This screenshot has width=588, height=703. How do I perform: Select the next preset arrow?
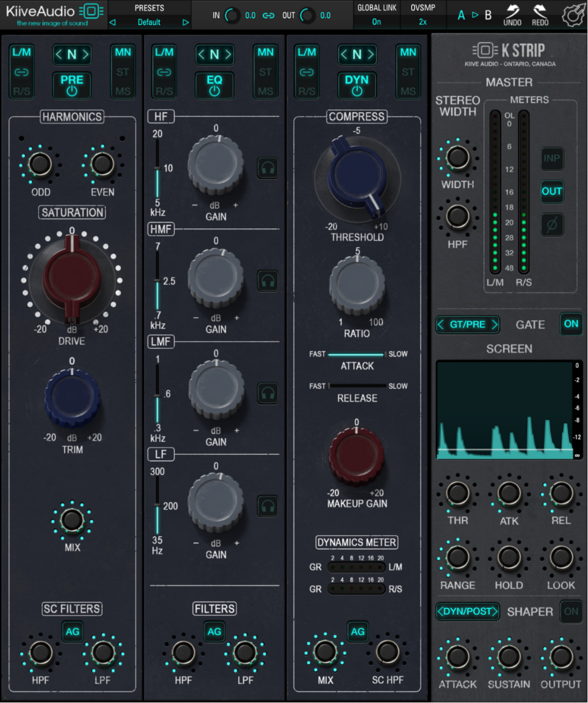pyautogui.click(x=185, y=23)
